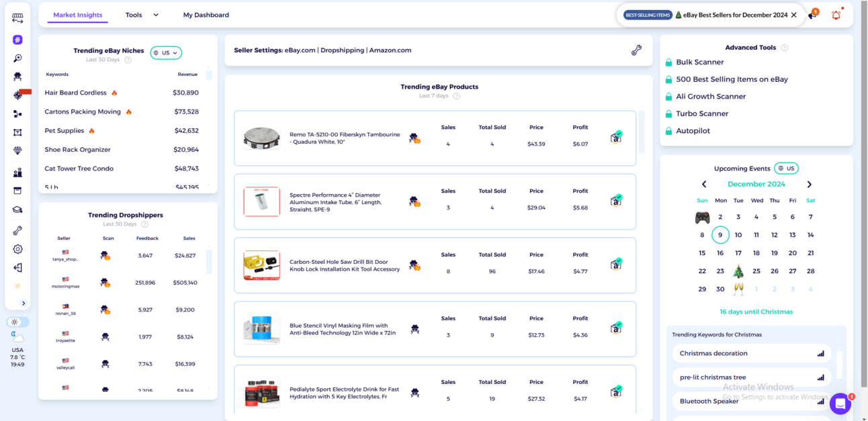Image resolution: width=868 pixels, height=421 pixels.
Task: Open the purple dashboard icon in sidebar
Action: click(x=17, y=40)
